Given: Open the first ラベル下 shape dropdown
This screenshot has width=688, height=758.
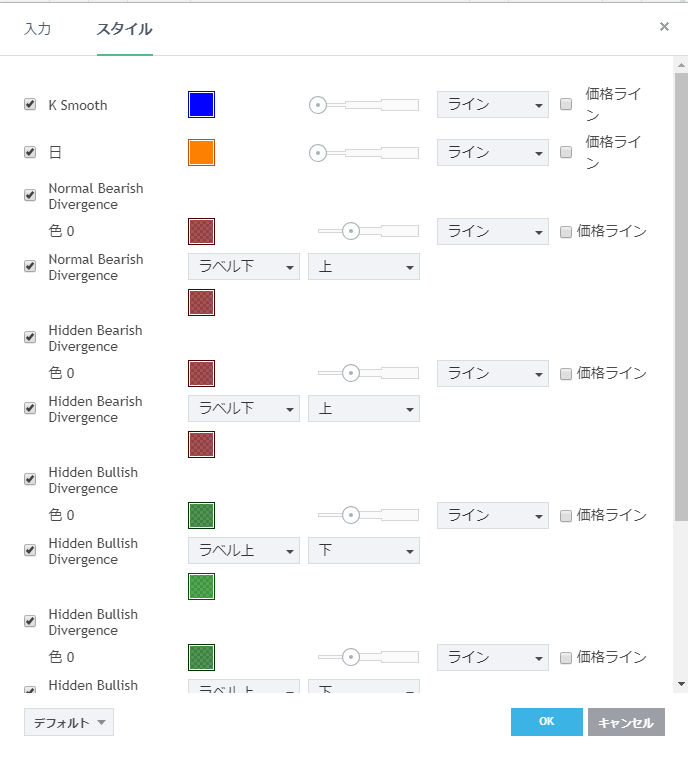Looking at the screenshot, I should click(243, 267).
